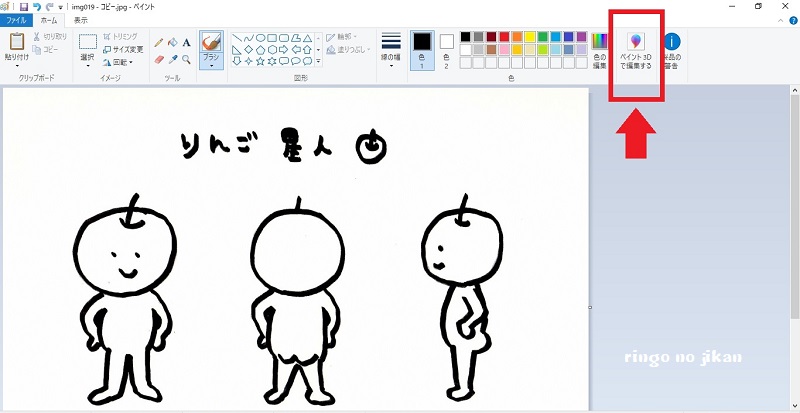The width and height of the screenshot is (800, 413).
Task: Open Rotate (回転) dropdown
Action: coord(118,62)
